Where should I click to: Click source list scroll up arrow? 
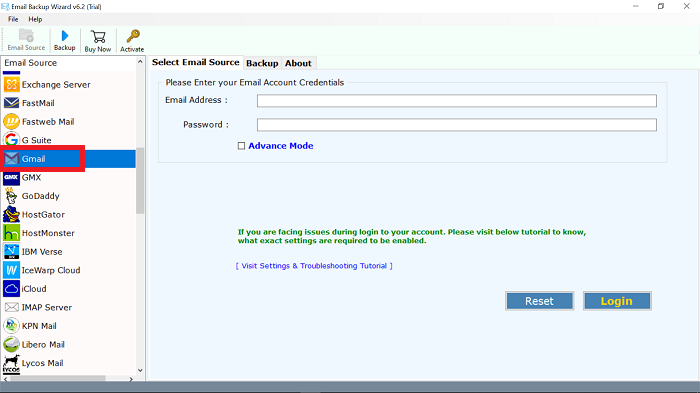[x=140, y=62]
